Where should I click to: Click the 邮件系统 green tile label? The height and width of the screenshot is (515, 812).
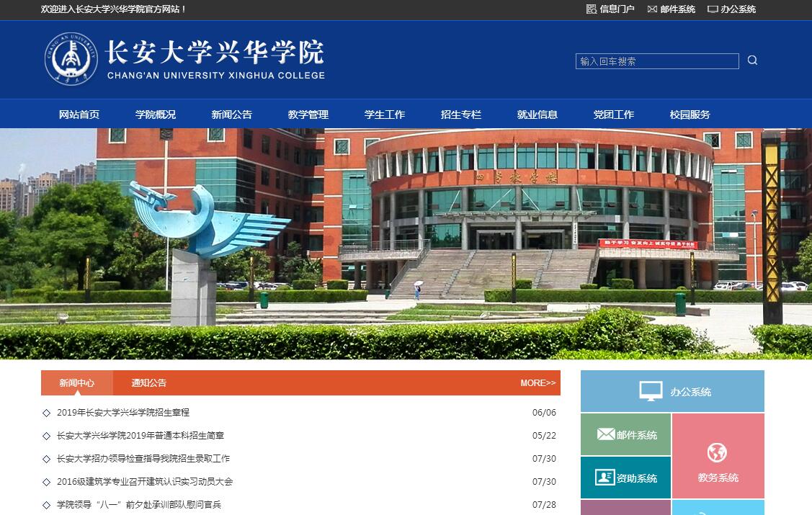[x=636, y=435]
